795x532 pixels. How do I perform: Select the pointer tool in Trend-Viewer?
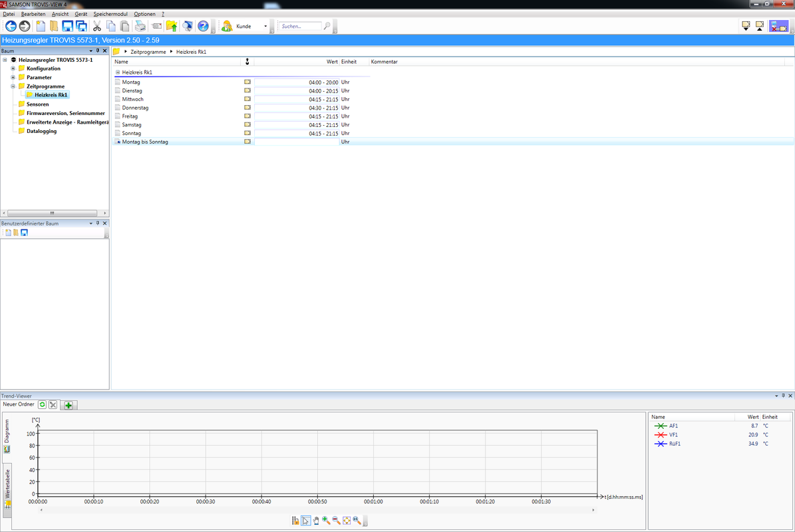pyautogui.click(x=306, y=520)
